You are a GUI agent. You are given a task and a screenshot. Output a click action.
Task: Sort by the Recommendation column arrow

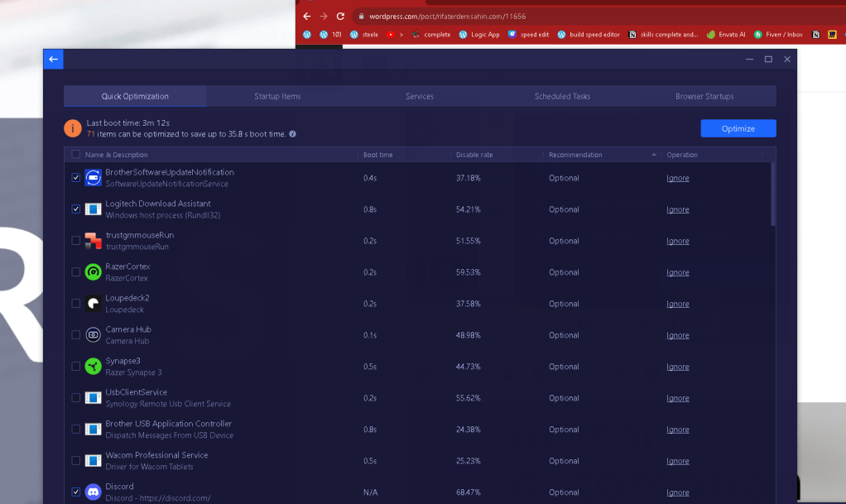click(x=653, y=154)
